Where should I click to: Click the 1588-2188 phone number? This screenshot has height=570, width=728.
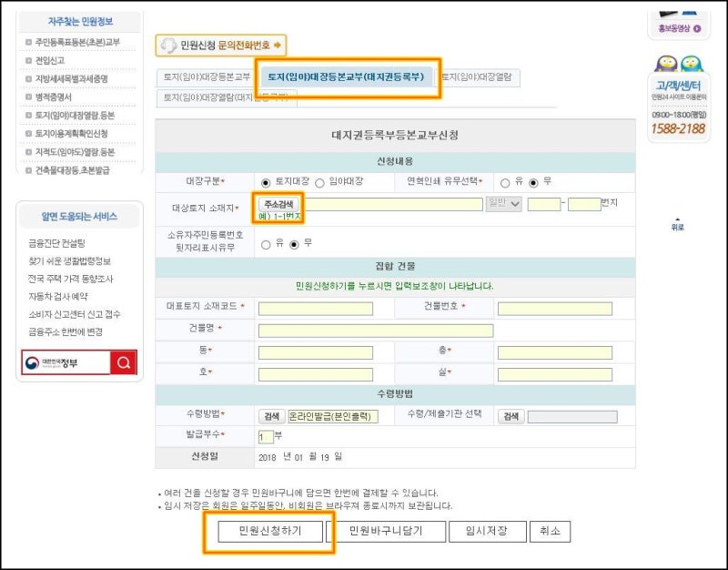coord(678,128)
